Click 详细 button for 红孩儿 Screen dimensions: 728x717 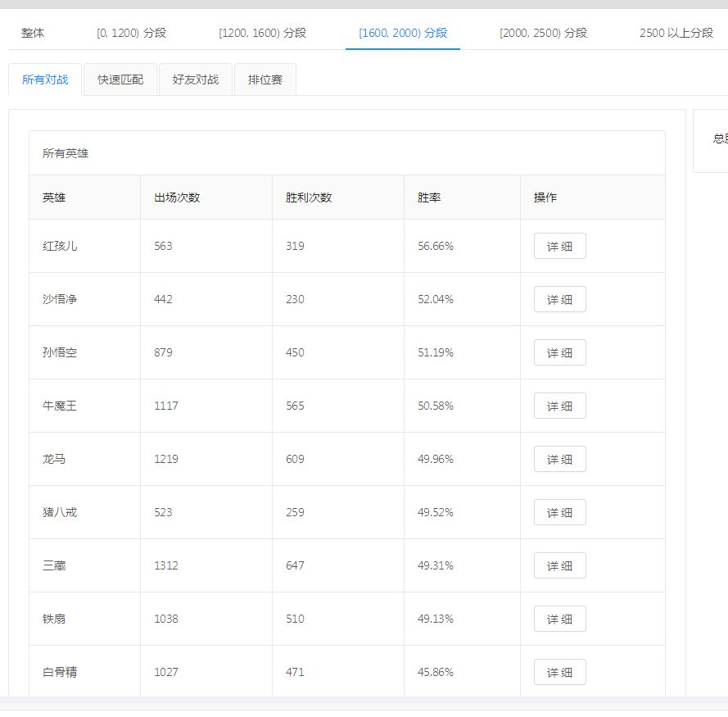coord(559,247)
